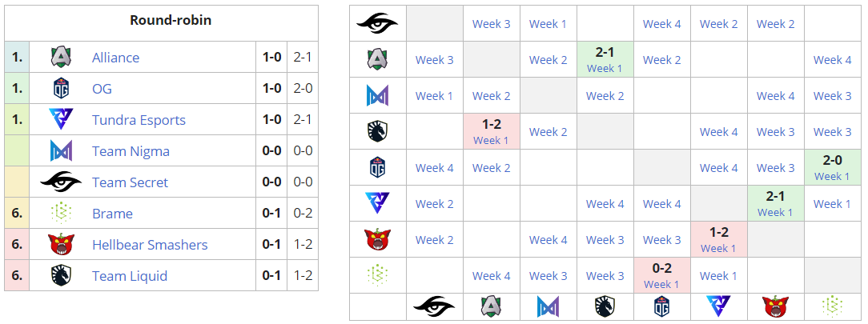Click Team Liquid logo in crosstable left column
Image resolution: width=868 pixels, height=324 pixels.
click(377, 132)
